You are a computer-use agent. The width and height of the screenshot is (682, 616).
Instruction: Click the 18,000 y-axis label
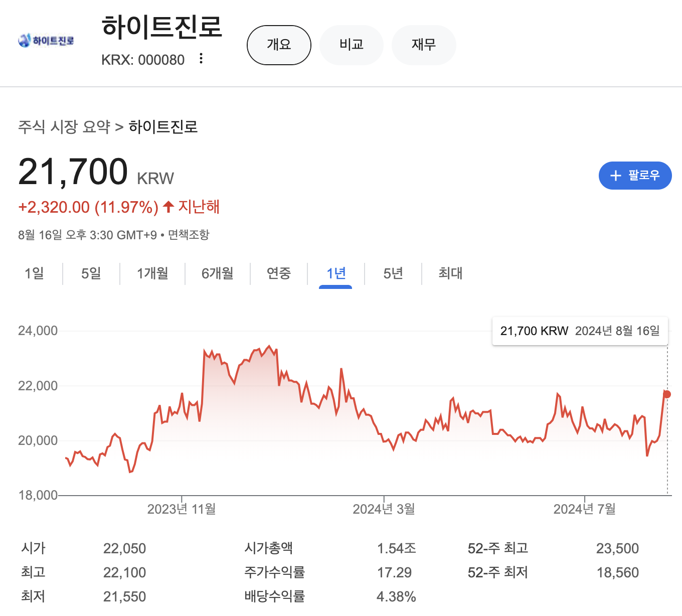tap(38, 495)
